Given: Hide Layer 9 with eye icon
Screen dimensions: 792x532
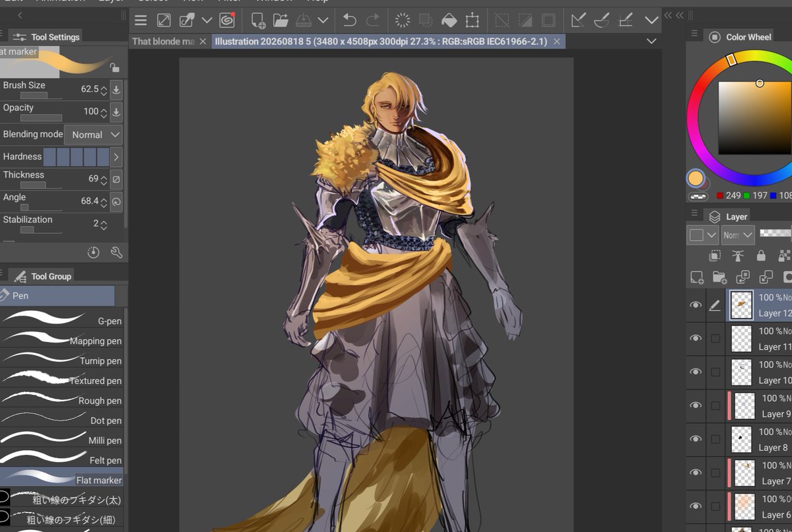Looking at the screenshot, I should coord(696,405).
